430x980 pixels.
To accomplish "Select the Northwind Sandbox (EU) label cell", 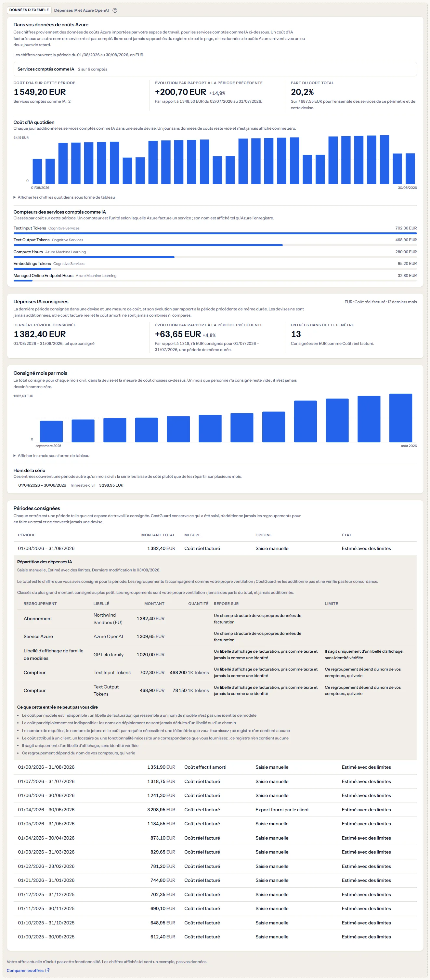I will click(108, 619).
